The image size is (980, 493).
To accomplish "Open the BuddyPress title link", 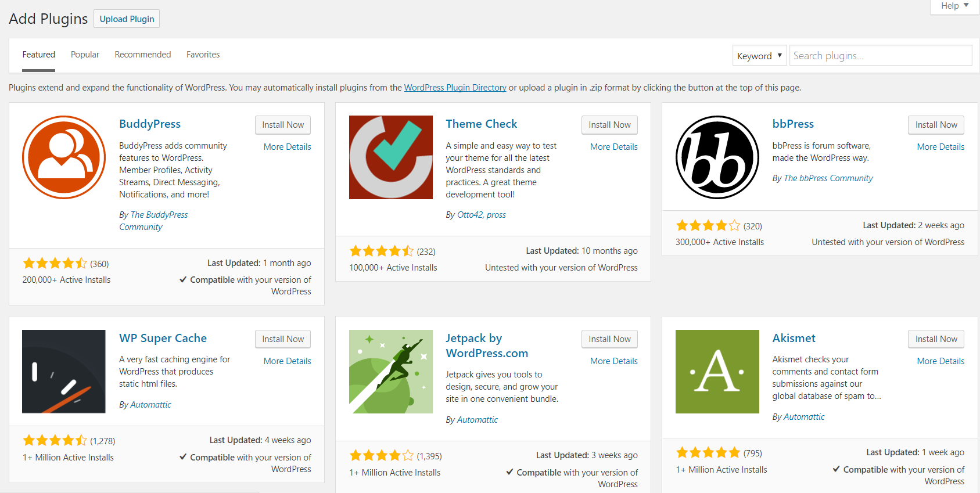I will (150, 124).
